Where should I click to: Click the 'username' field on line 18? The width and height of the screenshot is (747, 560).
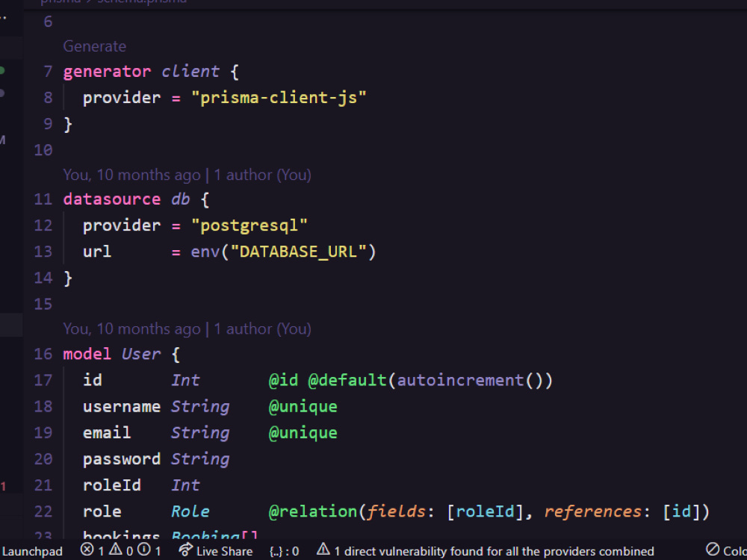click(x=122, y=406)
